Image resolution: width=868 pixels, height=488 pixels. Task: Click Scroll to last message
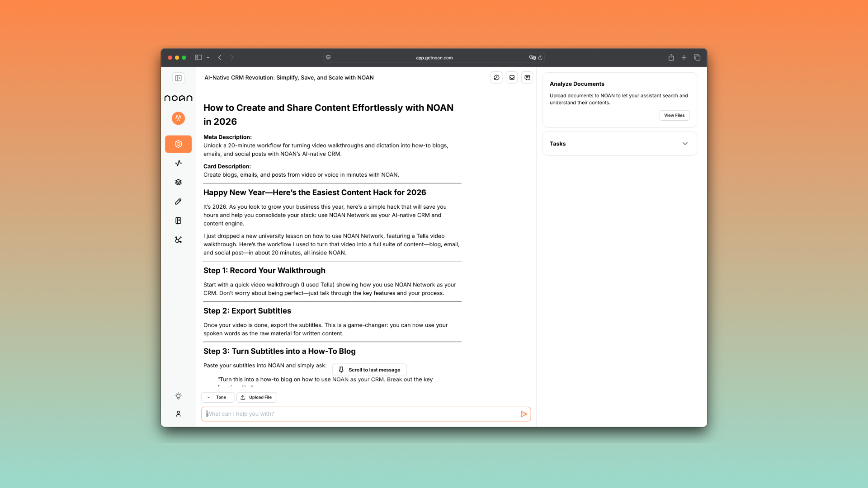pyautogui.click(x=369, y=370)
